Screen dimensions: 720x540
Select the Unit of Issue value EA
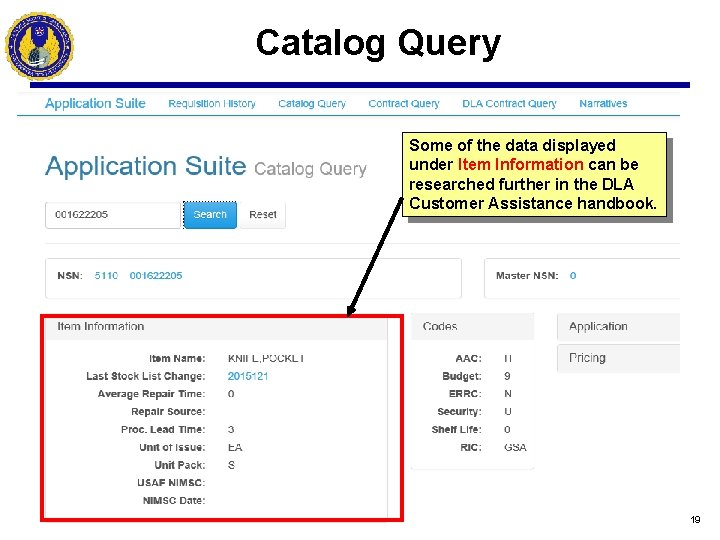click(x=235, y=447)
